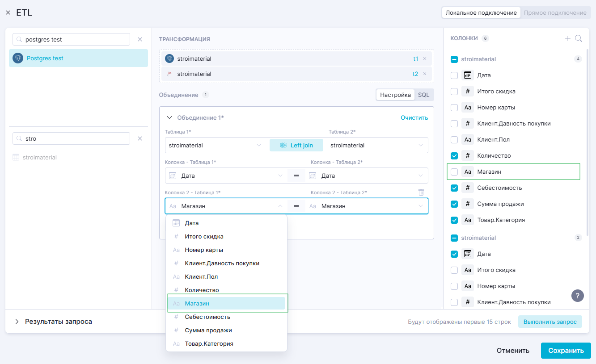The height and width of the screenshot is (364, 596).
Task: Delete second join condition with trash icon
Action: pyautogui.click(x=421, y=192)
